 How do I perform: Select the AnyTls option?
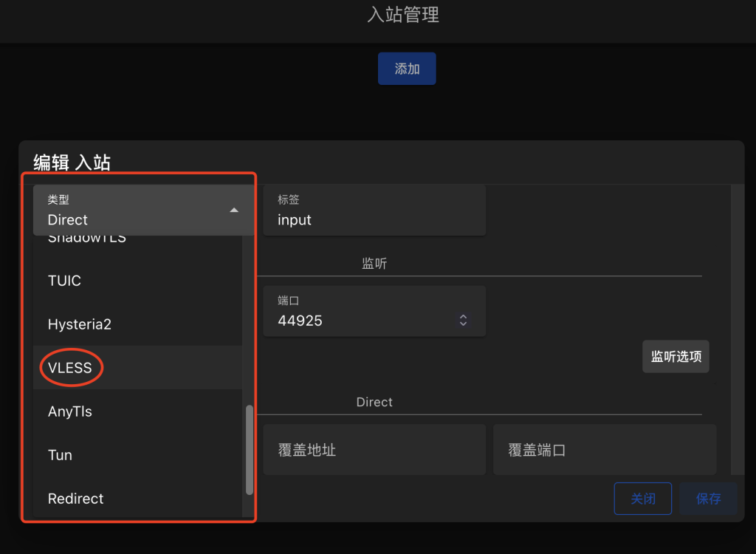click(69, 411)
